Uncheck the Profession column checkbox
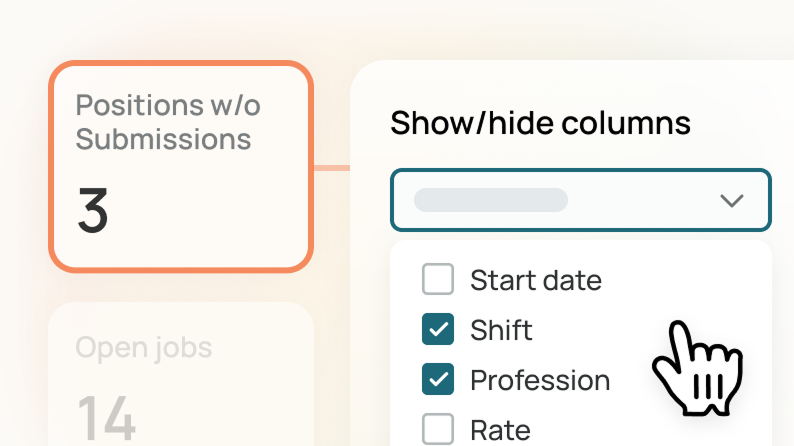Viewport: 794px width, 446px height. click(x=438, y=380)
